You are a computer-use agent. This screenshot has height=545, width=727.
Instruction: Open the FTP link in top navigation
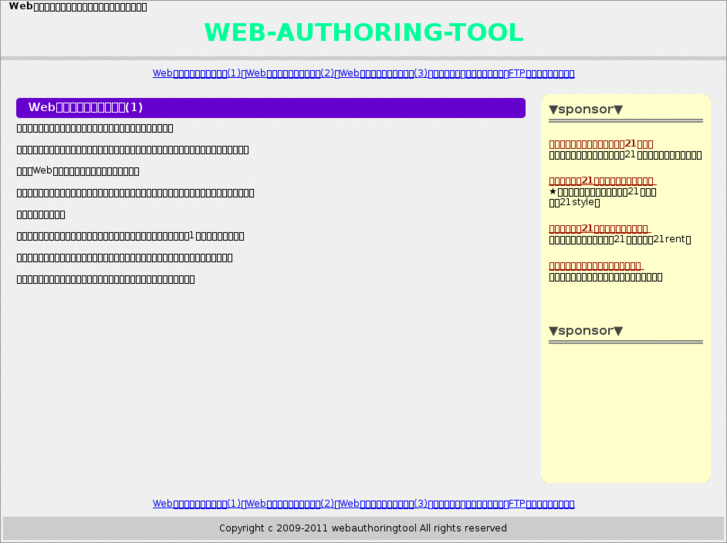542,73
